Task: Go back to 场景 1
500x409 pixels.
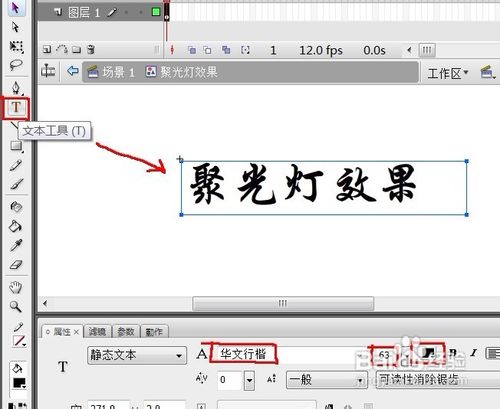Action: (111, 72)
